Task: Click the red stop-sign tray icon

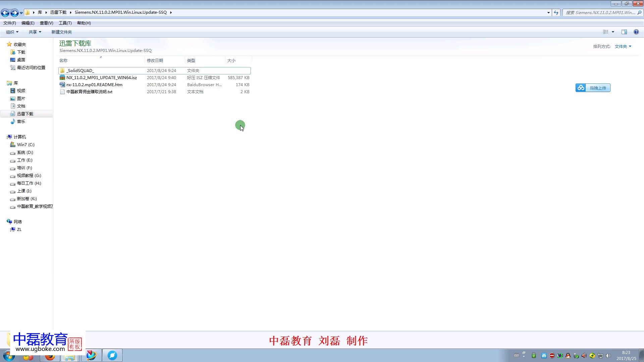Action: coord(552,356)
